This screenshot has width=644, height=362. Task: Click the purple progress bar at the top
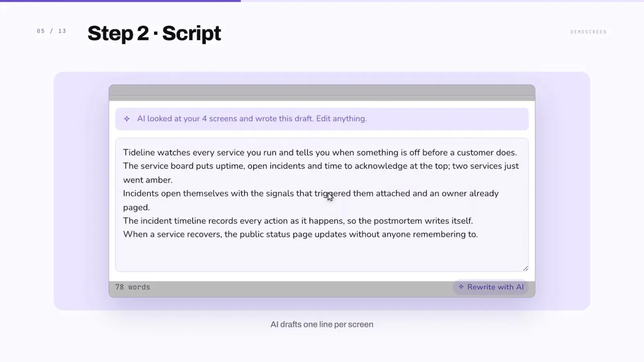(x=120, y=1)
